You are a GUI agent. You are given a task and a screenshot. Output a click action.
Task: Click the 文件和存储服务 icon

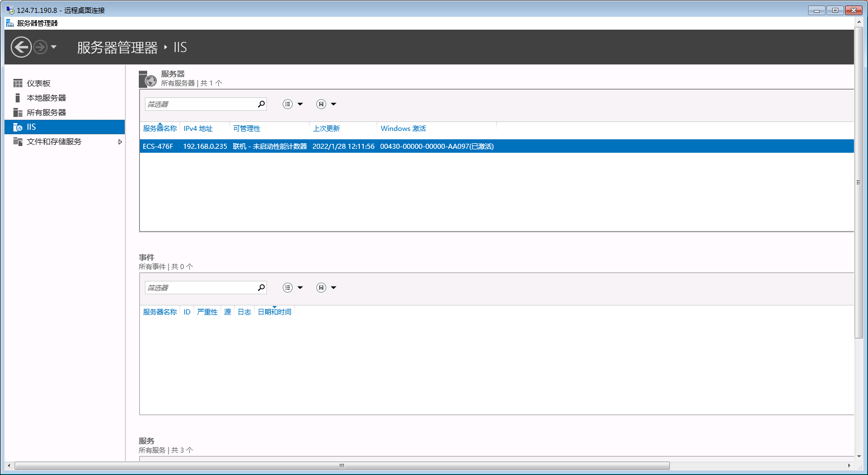tap(18, 142)
